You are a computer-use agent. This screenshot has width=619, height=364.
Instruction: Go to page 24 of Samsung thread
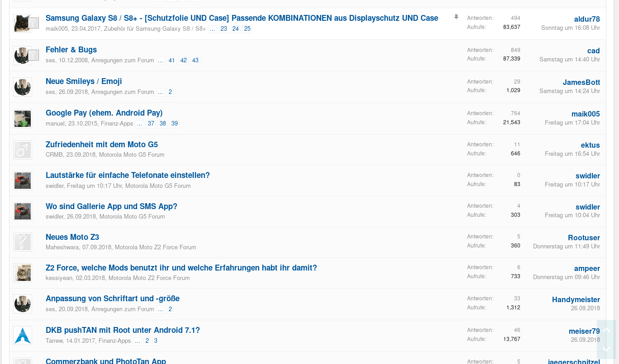coord(236,29)
